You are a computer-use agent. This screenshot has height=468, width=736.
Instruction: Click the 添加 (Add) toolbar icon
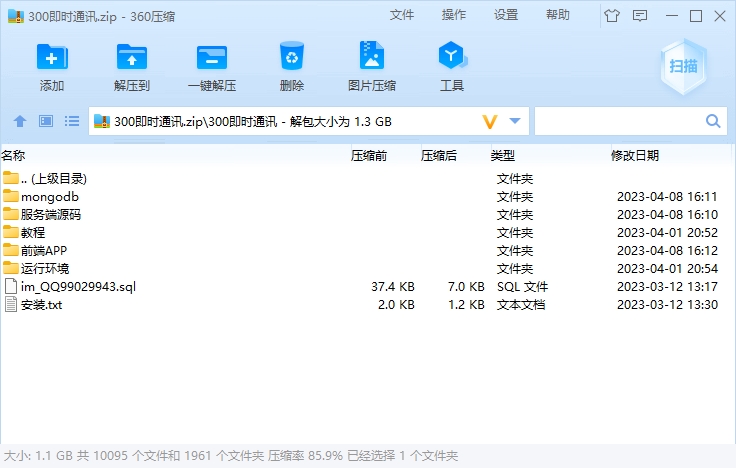pyautogui.click(x=52, y=57)
